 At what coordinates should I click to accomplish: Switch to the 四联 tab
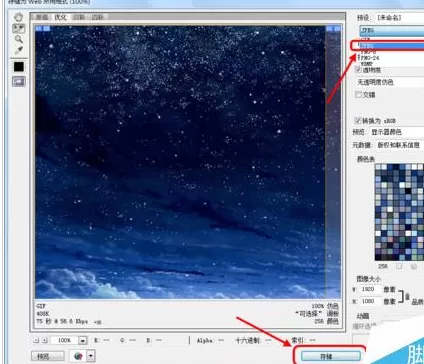click(x=98, y=17)
